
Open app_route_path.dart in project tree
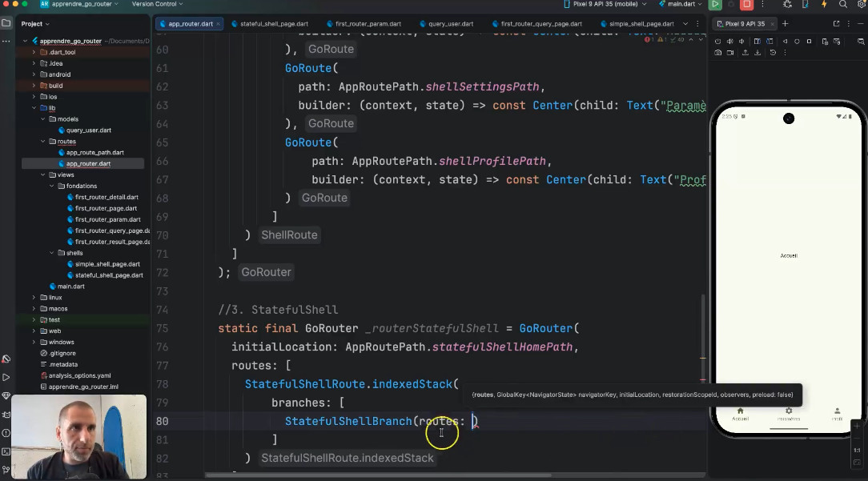click(x=94, y=152)
